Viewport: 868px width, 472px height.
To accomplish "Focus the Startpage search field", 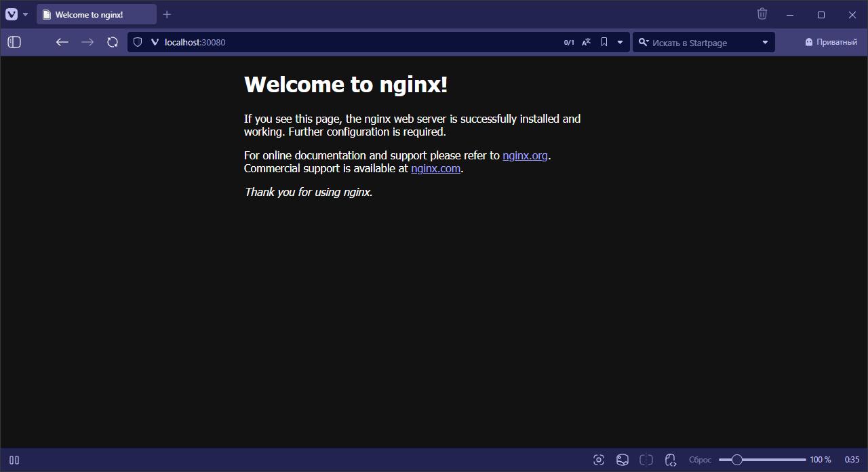I will (704, 43).
